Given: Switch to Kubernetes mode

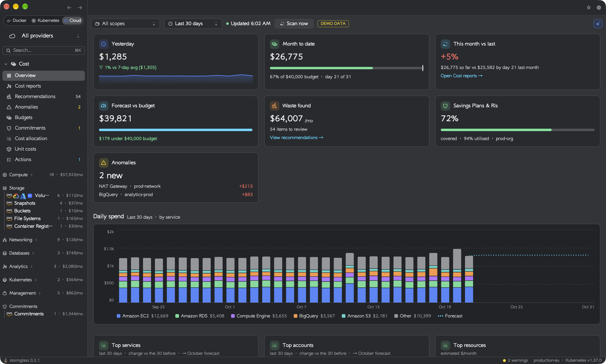Looking at the screenshot, I should click(x=45, y=20).
